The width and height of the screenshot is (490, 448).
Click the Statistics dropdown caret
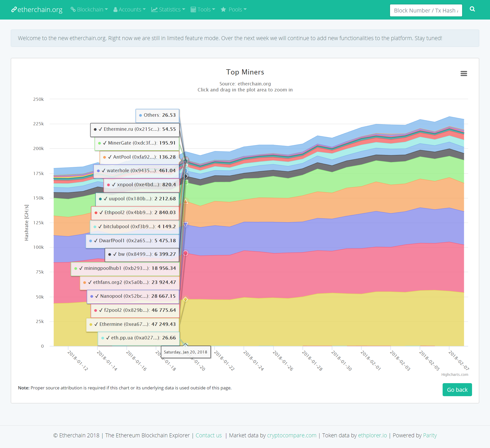click(x=184, y=9)
